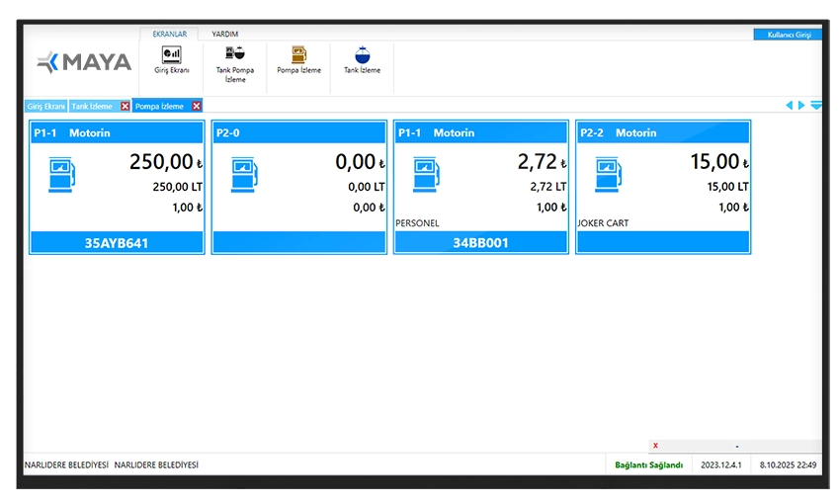The width and height of the screenshot is (840, 504).
Task: Switch to the YARDIM ribbon tab
Action: [225, 34]
